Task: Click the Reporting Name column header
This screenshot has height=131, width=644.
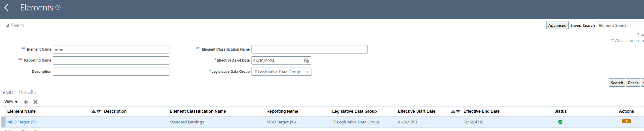Action: click(282, 111)
